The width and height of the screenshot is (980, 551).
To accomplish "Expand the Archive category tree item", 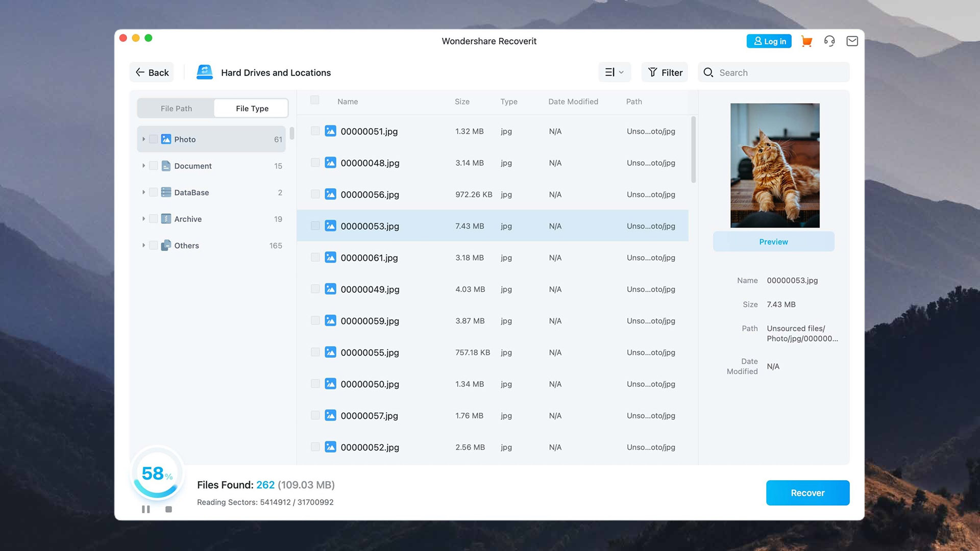I will tap(143, 219).
